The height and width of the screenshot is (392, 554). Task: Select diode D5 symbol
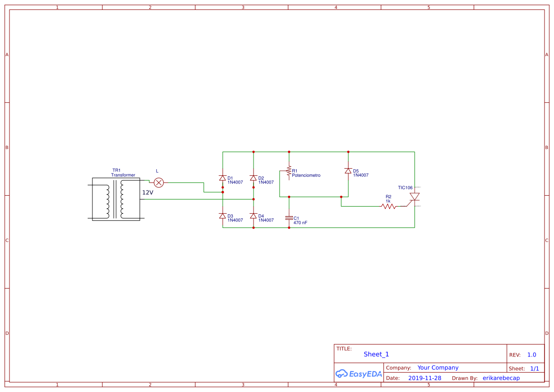pos(348,171)
